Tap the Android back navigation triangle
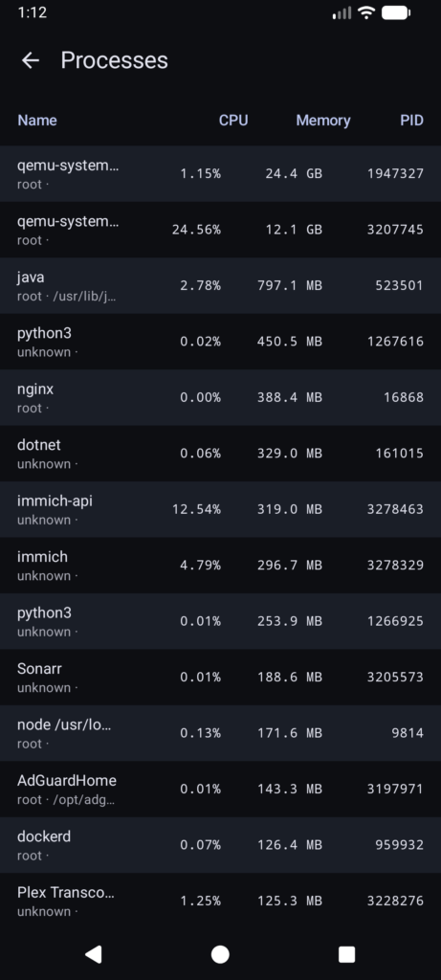441x980 pixels. [x=93, y=954]
